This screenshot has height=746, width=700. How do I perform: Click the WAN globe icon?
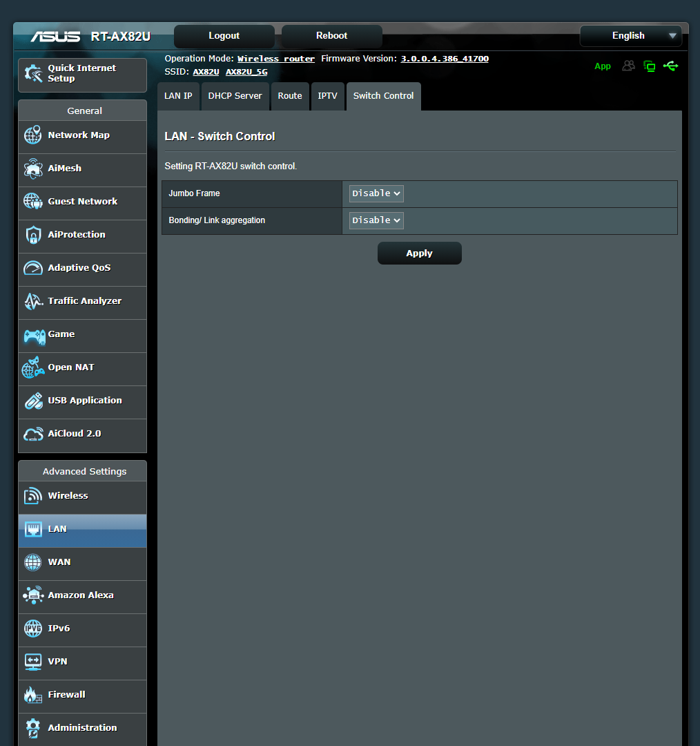click(33, 562)
